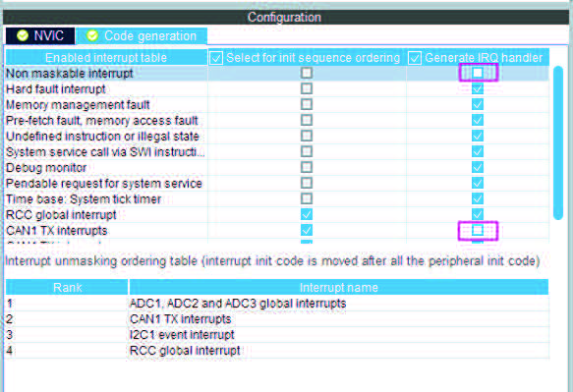
Task: Uncheck IRQ handler for System service call row
Action: pyautogui.click(x=478, y=151)
